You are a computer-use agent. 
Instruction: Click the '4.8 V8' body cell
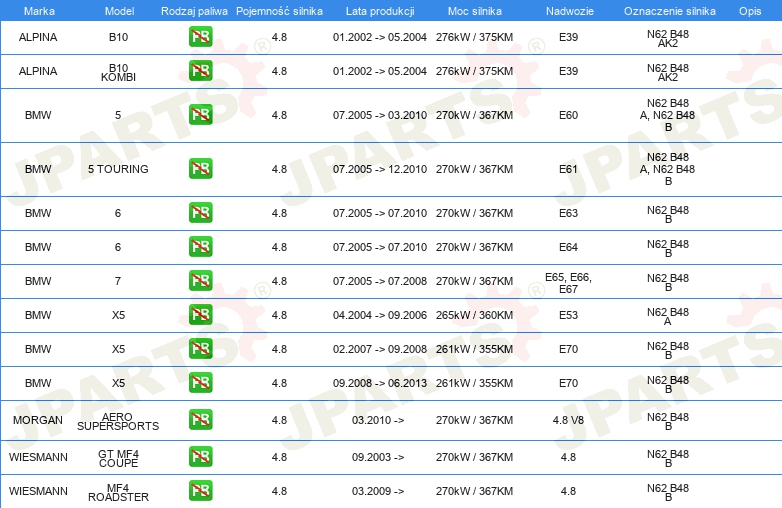click(568, 420)
